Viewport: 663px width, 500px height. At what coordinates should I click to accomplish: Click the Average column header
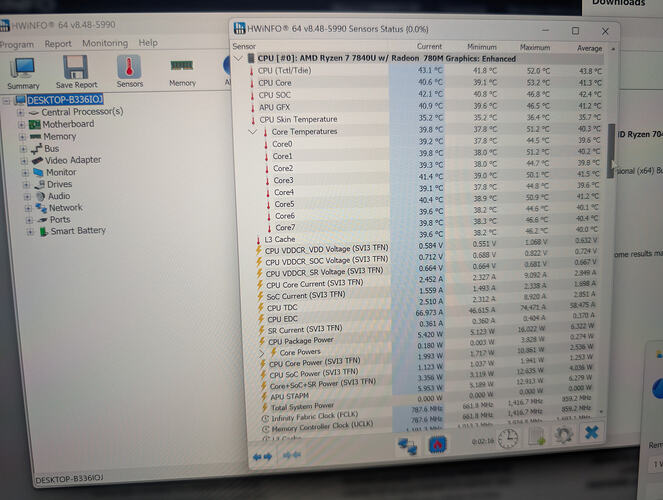(x=589, y=48)
